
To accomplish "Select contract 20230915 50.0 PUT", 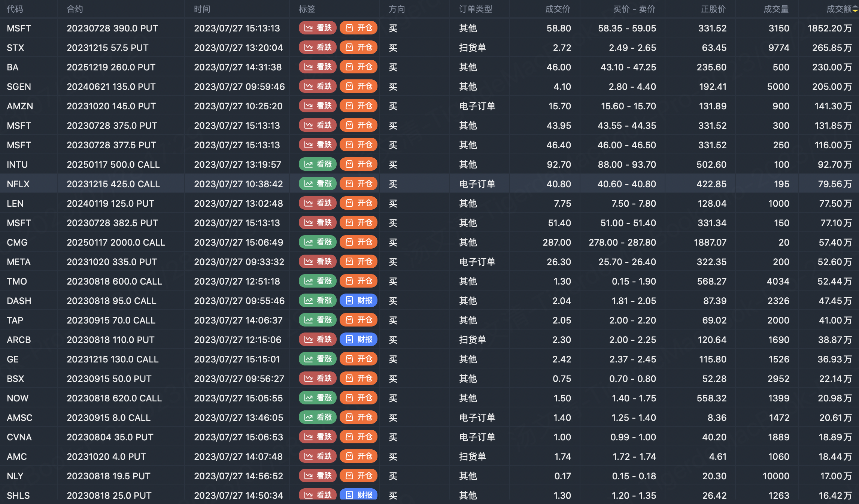I will [109, 379].
